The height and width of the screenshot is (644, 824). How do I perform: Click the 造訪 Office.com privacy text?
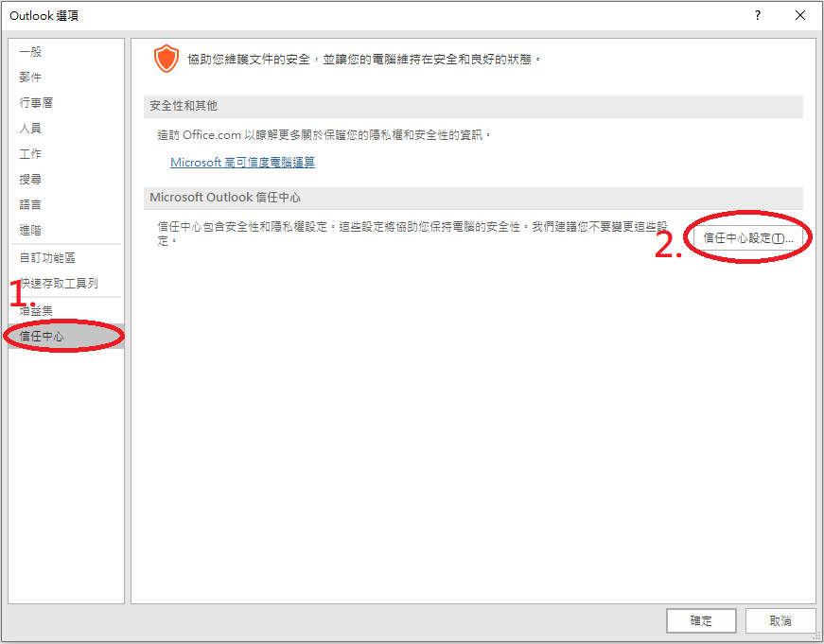click(324, 135)
